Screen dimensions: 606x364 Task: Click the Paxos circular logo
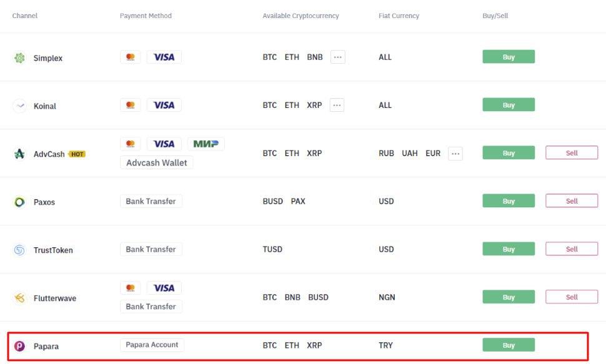click(19, 202)
